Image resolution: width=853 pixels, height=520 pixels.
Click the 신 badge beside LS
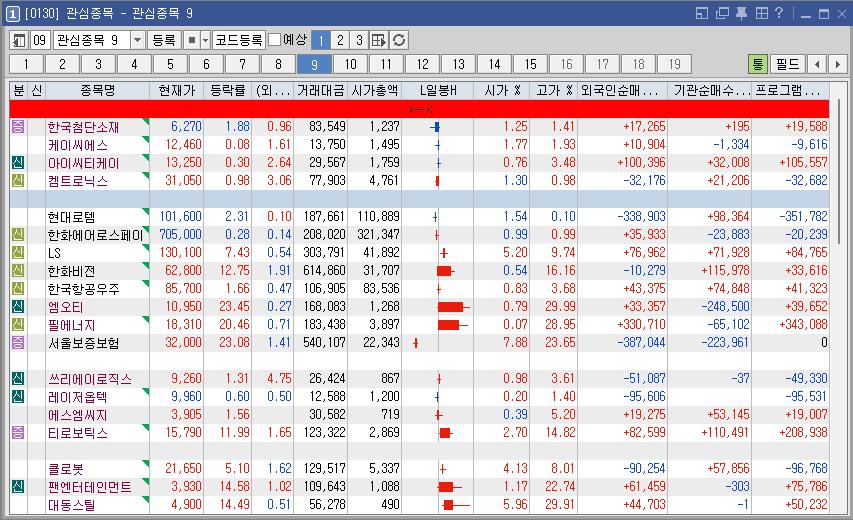[x=18, y=252]
